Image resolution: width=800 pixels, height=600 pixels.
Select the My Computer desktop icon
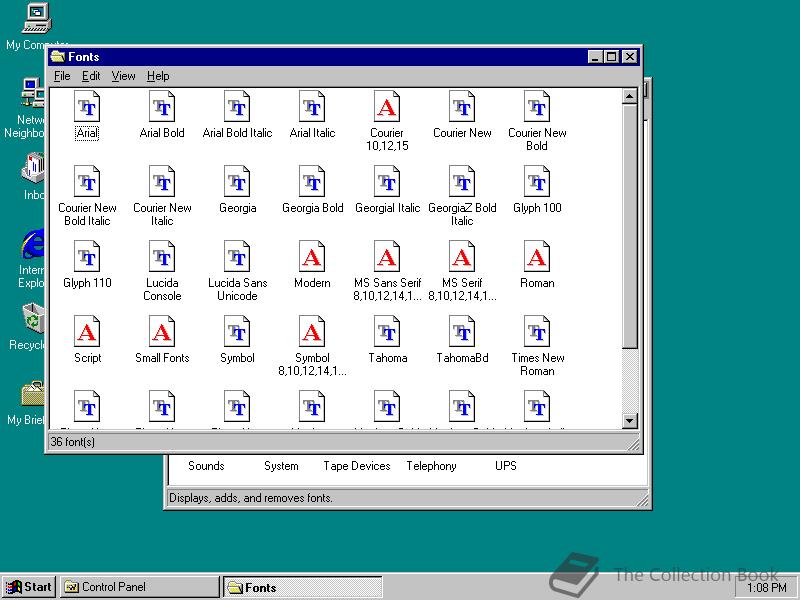tap(37, 27)
